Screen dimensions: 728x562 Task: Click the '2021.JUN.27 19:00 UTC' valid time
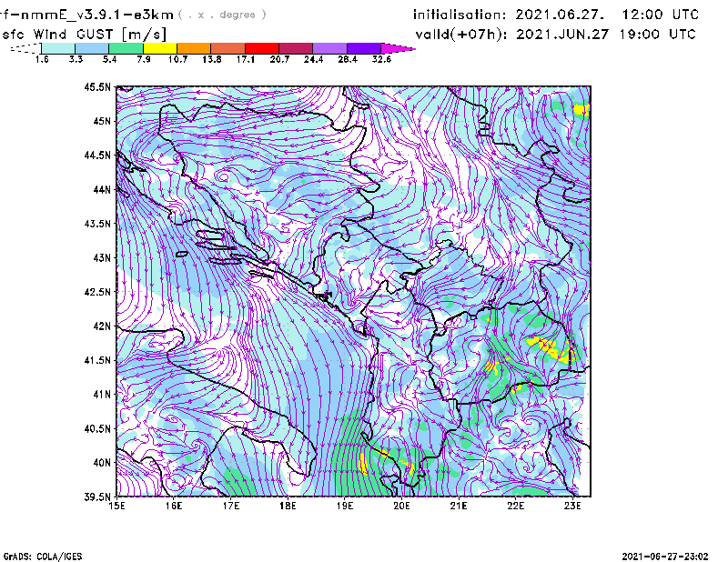(606, 35)
